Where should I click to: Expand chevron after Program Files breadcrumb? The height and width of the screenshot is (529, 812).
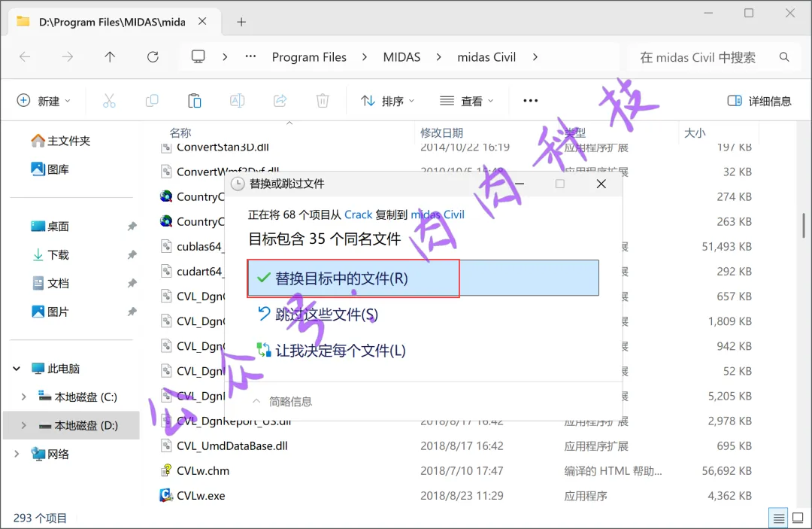365,57
